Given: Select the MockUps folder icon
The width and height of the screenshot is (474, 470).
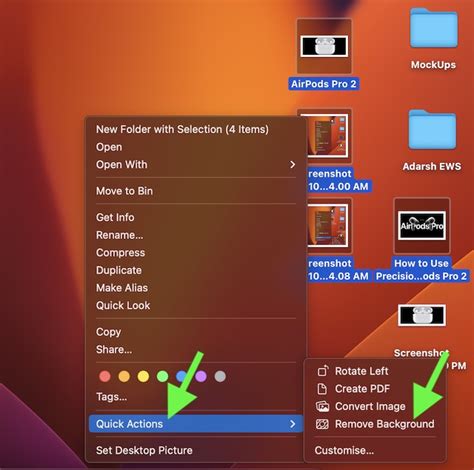Looking at the screenshot, I should pos(434,29).
